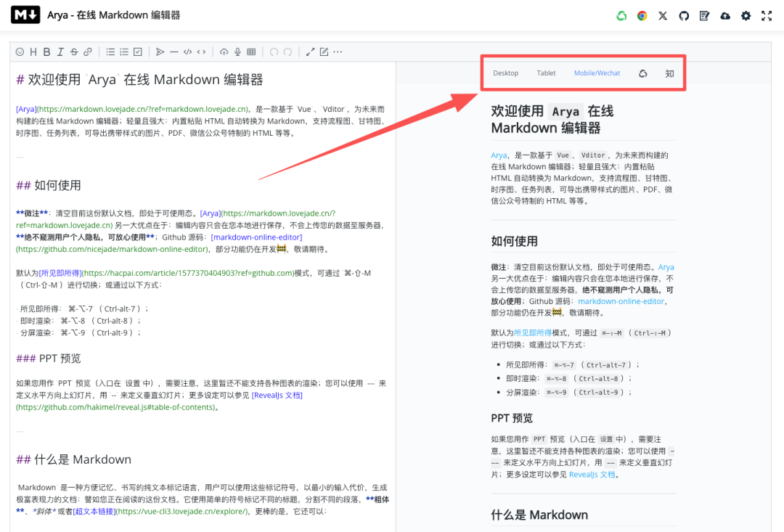Click the preview heading 什么是 Markdown
Screen dimensions: 784x532
539,515
